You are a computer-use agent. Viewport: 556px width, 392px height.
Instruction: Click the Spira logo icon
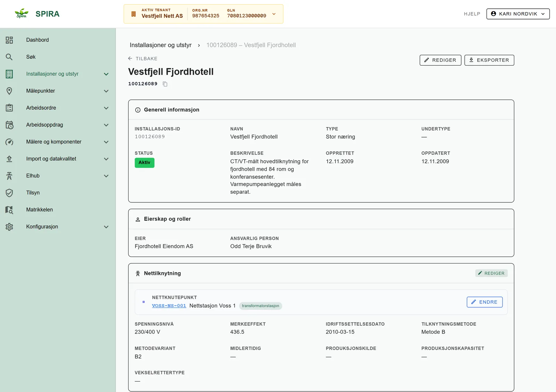coord(22,14)
